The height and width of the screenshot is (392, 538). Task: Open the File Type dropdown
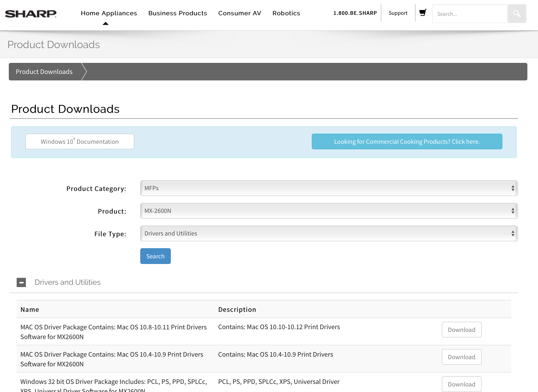point(329,233)
